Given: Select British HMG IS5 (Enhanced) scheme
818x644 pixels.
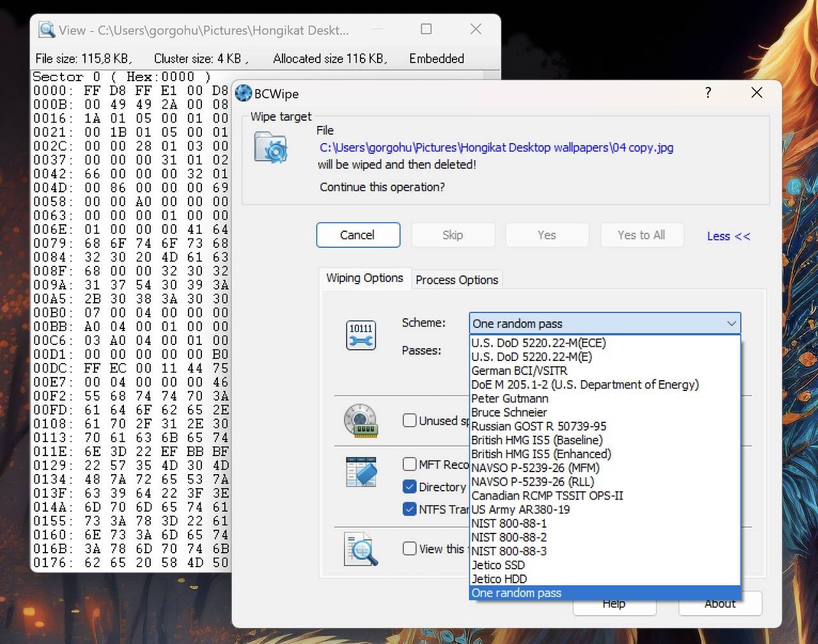Looking at the screenshot, I should pyautogui.click(x=605, y=454).
